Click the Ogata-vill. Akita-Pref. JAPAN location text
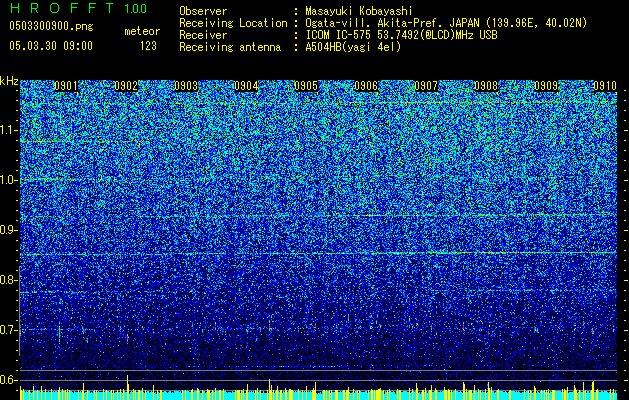The image size is (629, 400). [446, 23]
